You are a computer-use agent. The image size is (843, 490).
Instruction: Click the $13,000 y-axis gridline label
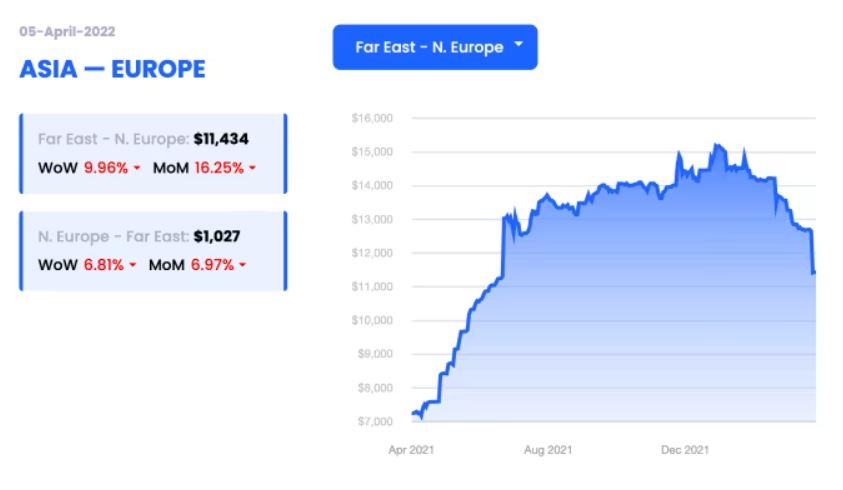point(372,219)
